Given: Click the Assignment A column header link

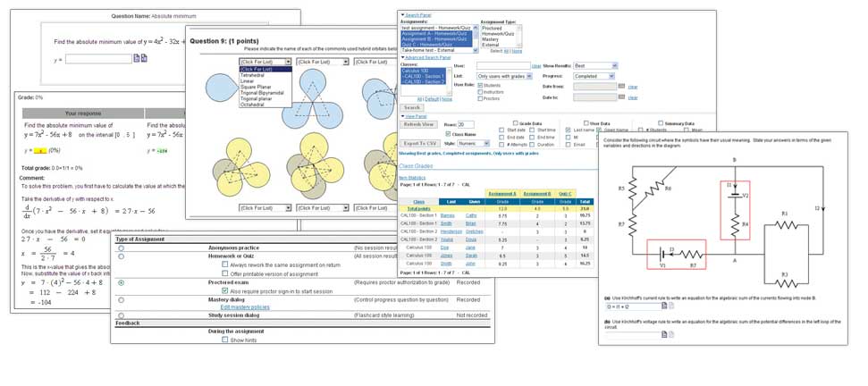Looking at the screenshot, I should 501,194.
